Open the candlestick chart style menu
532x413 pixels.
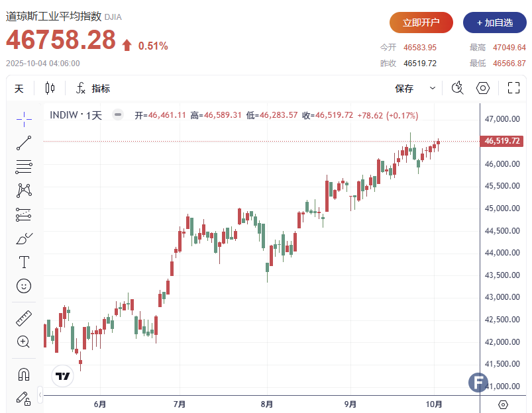click(x=50, y=88)
